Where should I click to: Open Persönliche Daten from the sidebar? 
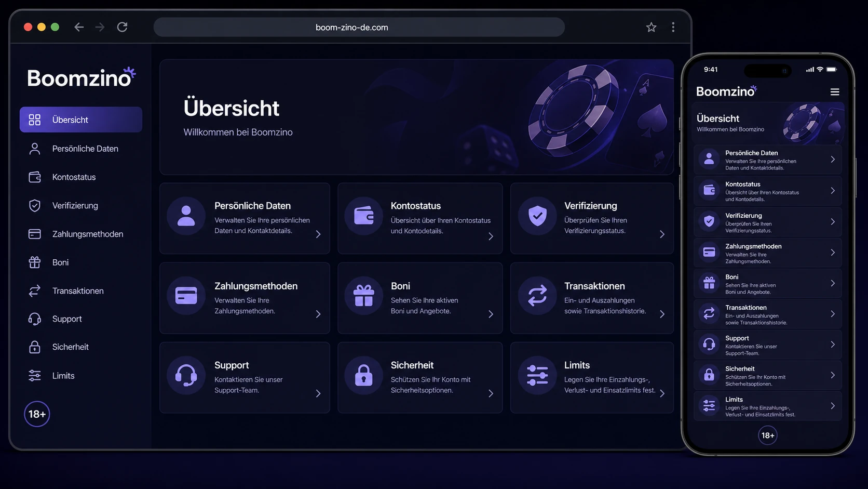(81, 149)
